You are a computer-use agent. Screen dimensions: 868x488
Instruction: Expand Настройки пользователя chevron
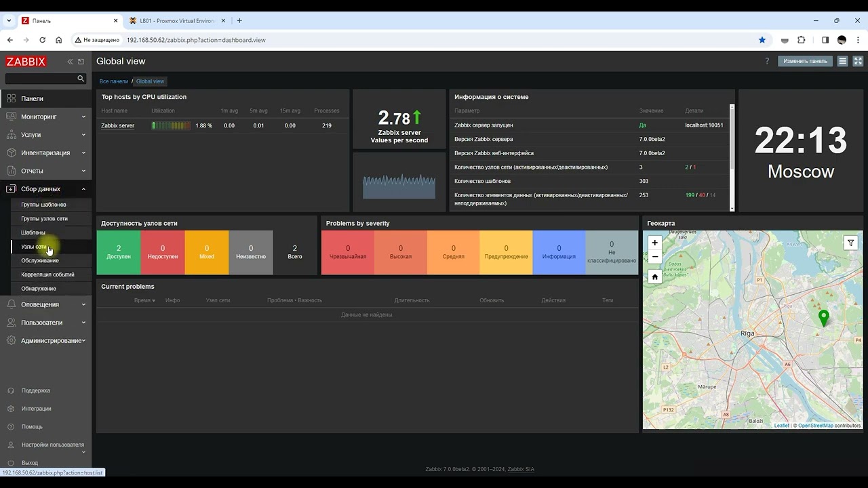coord(83,451)
